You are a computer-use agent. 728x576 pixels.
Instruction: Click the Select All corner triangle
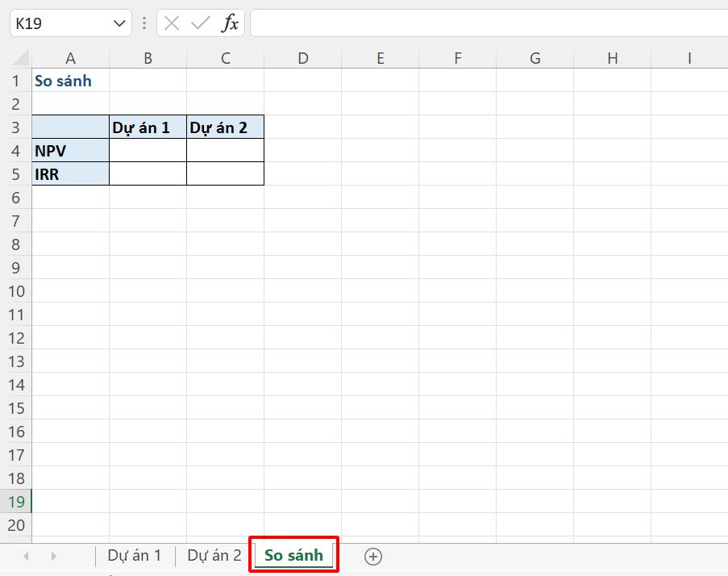click(x=21, y=57)
